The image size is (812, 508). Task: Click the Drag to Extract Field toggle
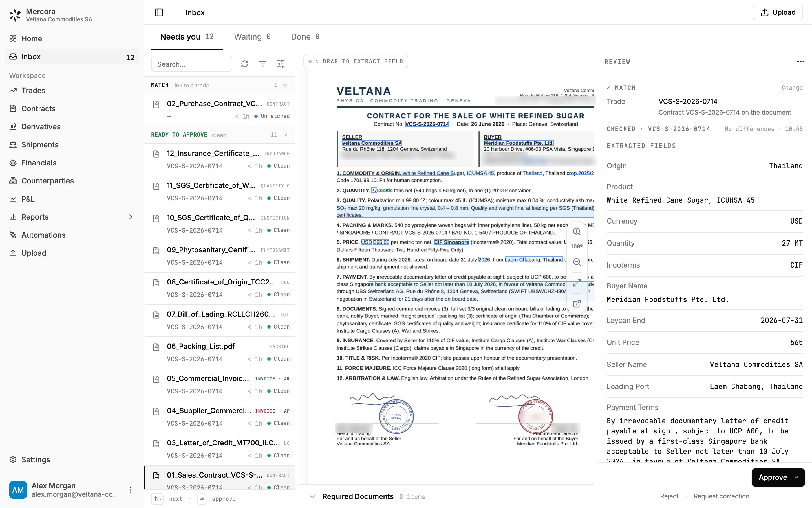point(356,62)
